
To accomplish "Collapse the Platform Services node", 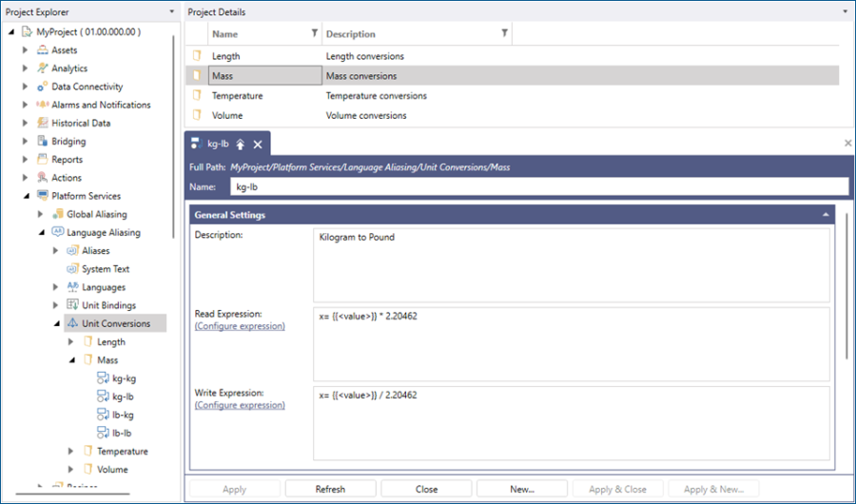I will 26,196.
